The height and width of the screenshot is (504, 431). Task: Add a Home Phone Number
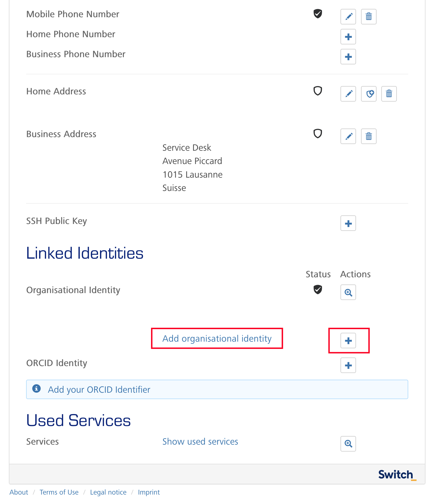pos(348,37)
